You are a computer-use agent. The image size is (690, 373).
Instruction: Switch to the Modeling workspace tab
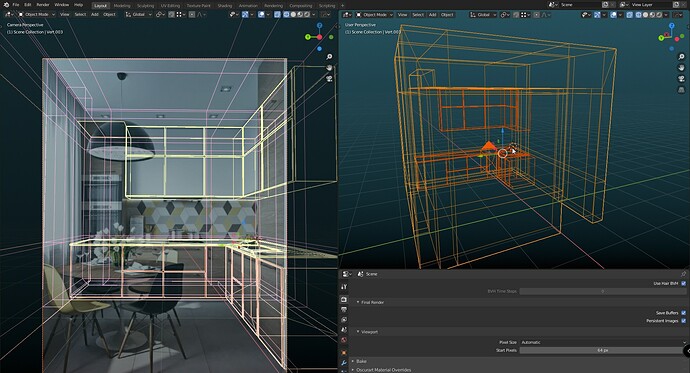pyautogui.click(x=122, y=6)
